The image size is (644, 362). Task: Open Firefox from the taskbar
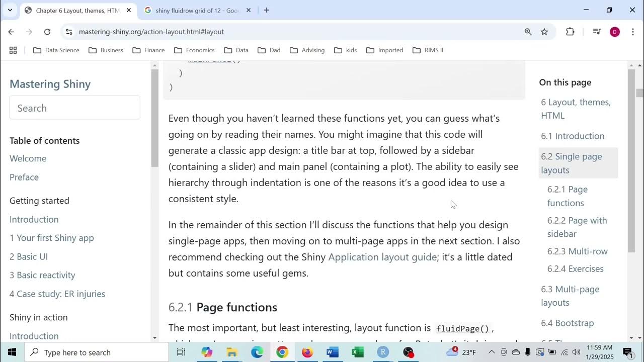click(x=307, y=352)
